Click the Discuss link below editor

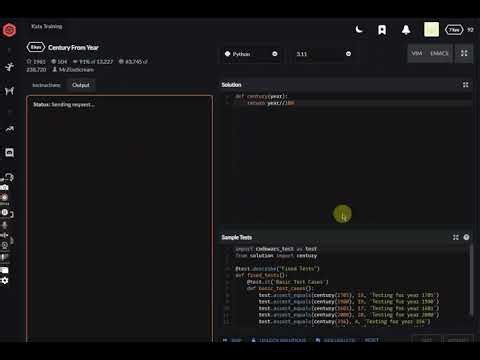pos(336,340)
